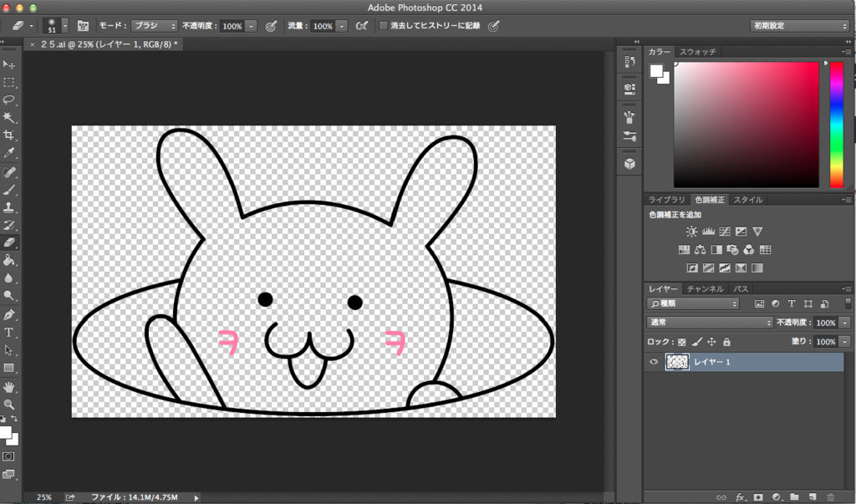Select the Crop tool

coord(9,135)
